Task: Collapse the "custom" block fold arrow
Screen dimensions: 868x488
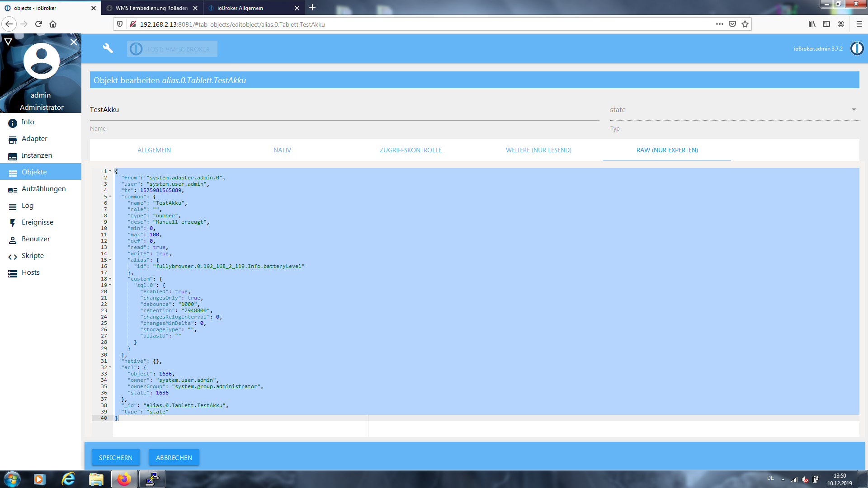Action: pos(110,279)
